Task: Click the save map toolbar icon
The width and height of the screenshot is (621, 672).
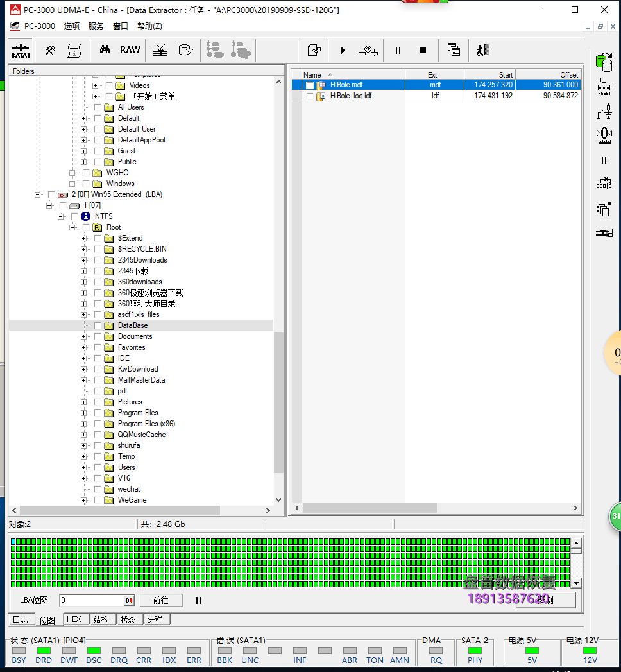Action: point(314,51)
